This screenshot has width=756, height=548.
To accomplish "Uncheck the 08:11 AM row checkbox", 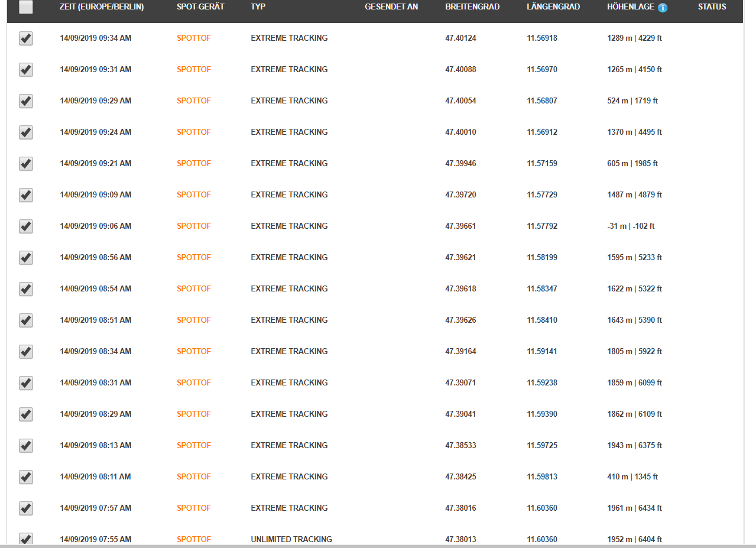I will click(x=26, y=477).
